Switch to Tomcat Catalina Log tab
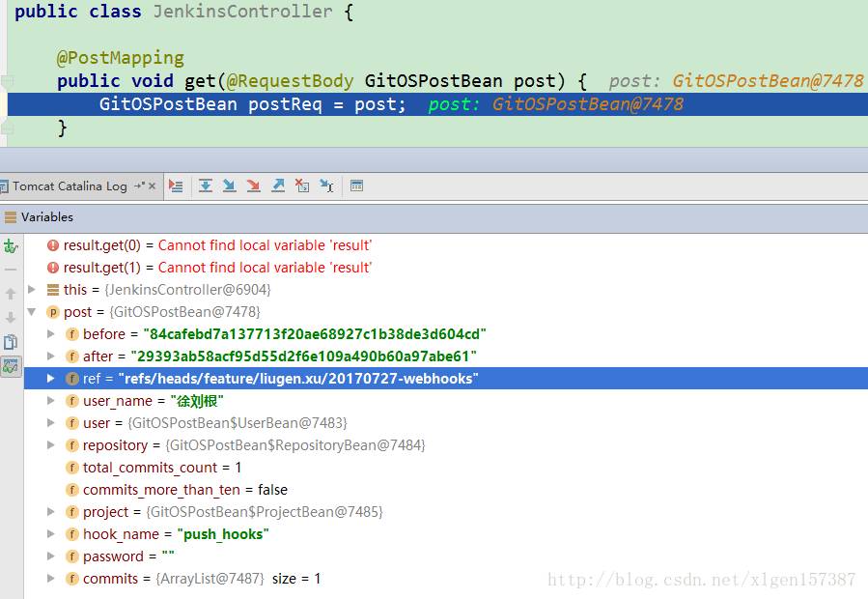The width and height of the screenshot is (868, 599). (x=70, y=186)
